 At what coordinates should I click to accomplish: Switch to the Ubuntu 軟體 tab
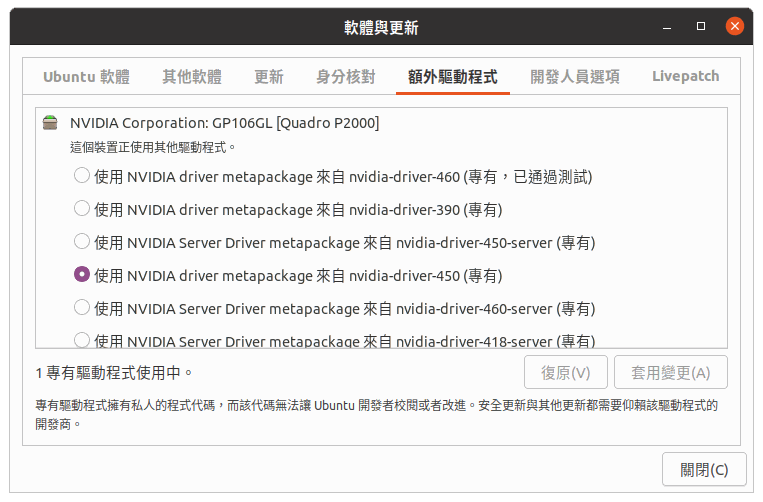coord(86,76)
